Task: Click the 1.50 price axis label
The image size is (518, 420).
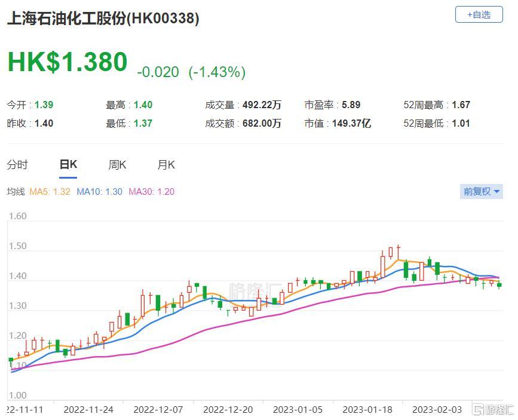Action: tap(17, 246)
